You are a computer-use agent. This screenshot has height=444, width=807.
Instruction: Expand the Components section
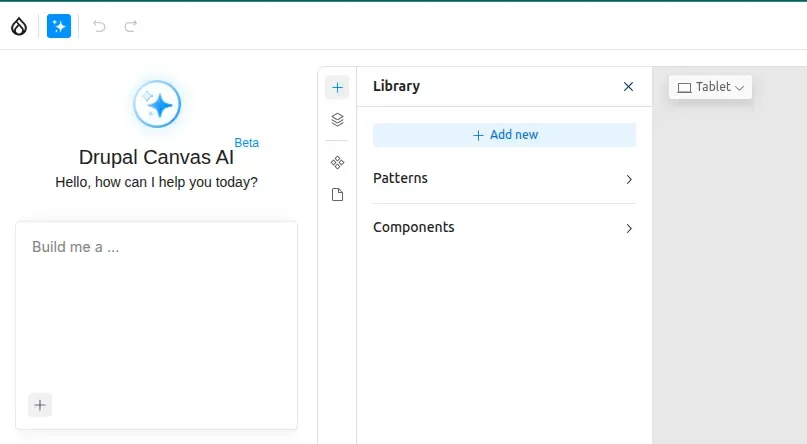pyautogui.click(x=504, y=227)
